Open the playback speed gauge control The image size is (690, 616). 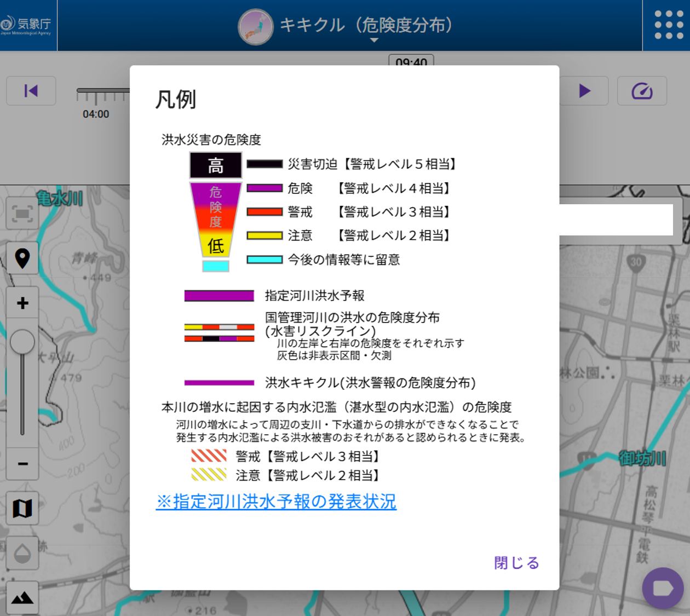point(642,91)
